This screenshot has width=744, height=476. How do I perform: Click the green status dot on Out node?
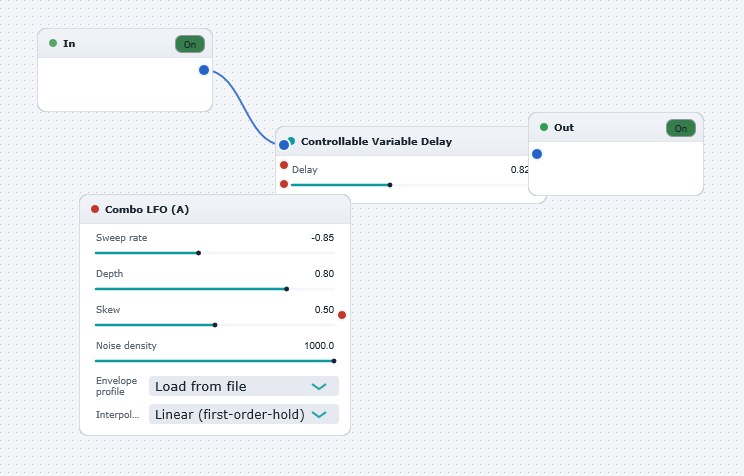544,127
